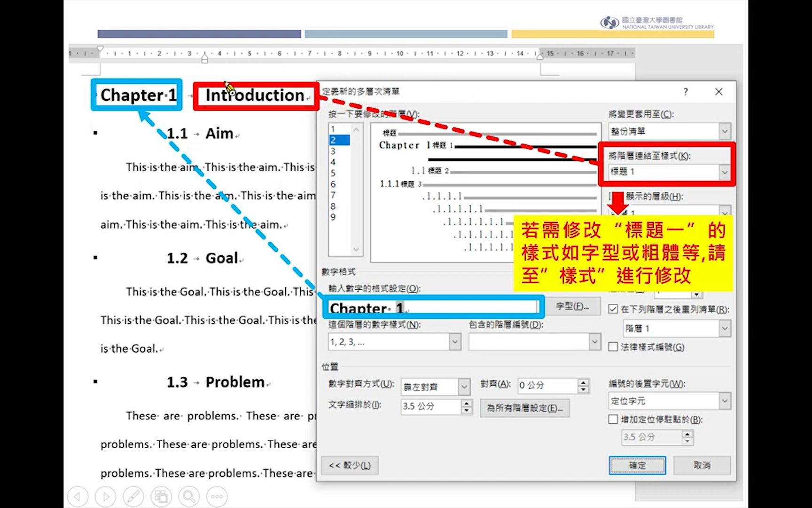Click the text indent 3.5 公分 field
Image resolution: width=812 pixels, height=508 pixels.
tap(431, 406)
